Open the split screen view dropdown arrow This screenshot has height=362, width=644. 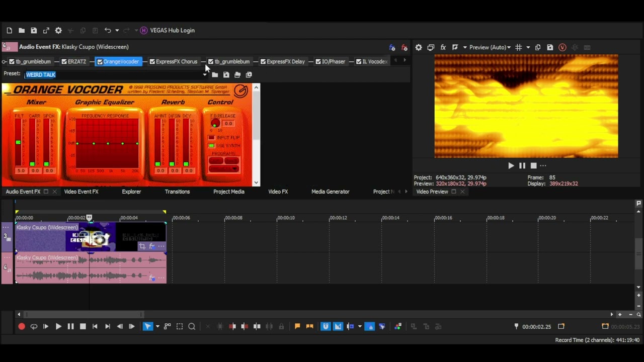[464, 47]
